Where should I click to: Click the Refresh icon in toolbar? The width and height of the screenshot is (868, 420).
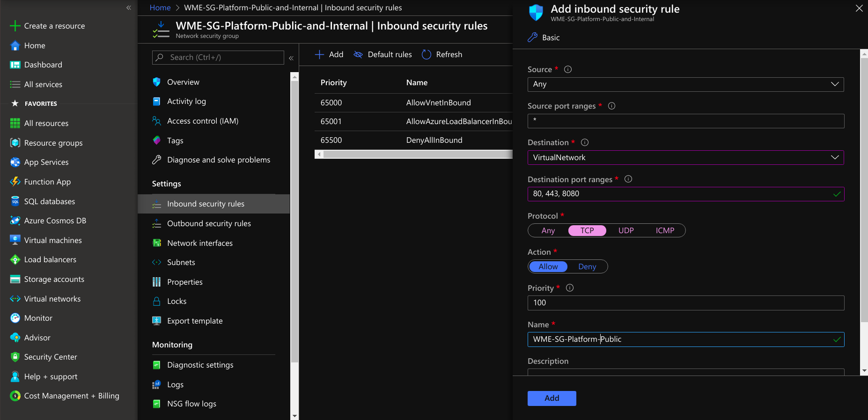coord(426,55)
